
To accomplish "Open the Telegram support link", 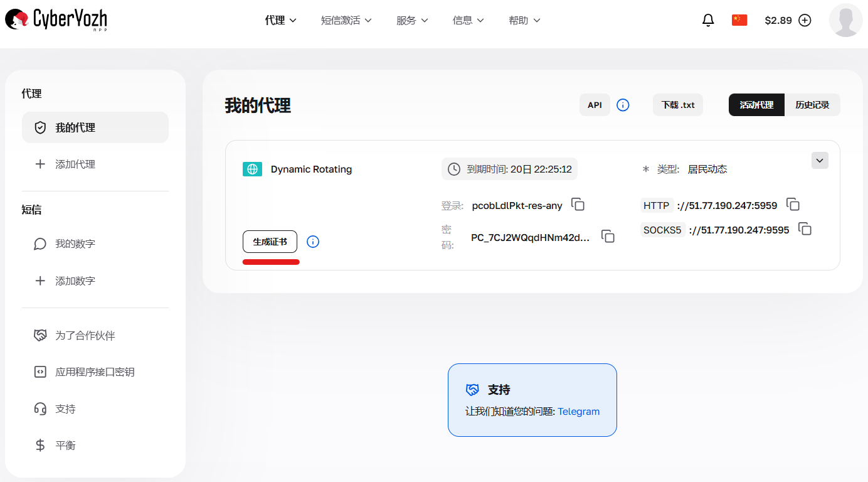I will pos(578,411).
